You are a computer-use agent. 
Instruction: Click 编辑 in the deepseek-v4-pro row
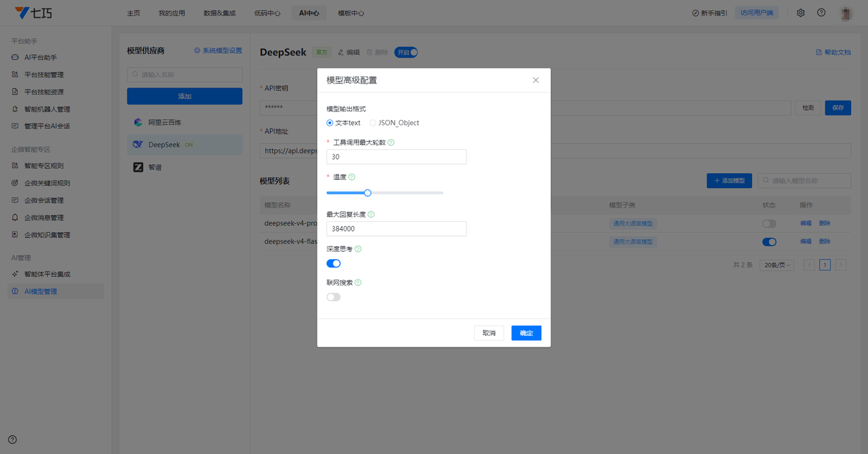coord(806,223)
